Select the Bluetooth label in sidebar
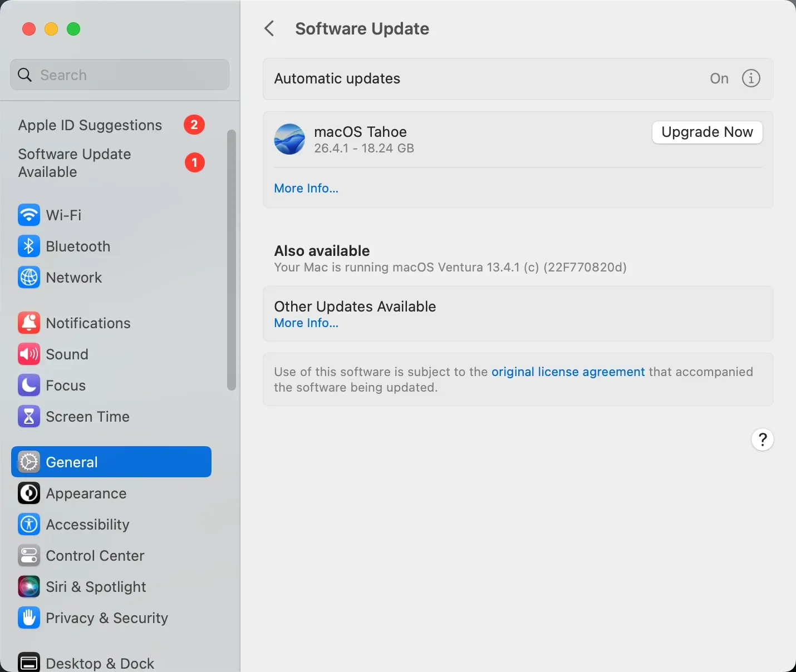The image size is (796, 672). (78, 246)
